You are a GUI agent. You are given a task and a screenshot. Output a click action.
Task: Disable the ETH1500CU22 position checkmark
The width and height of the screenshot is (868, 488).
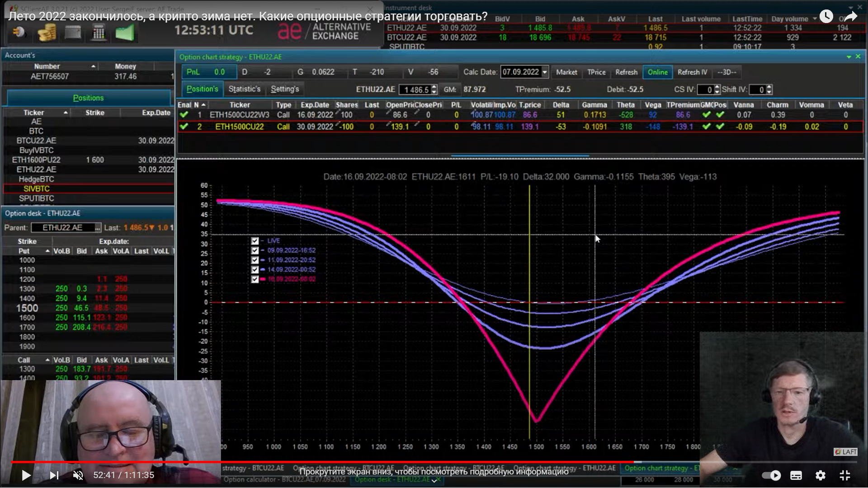click(x=184, y=127)
